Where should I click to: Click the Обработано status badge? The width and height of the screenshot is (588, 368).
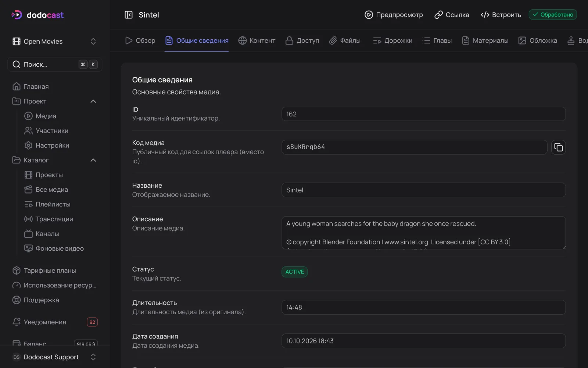[x=553, y=15]
